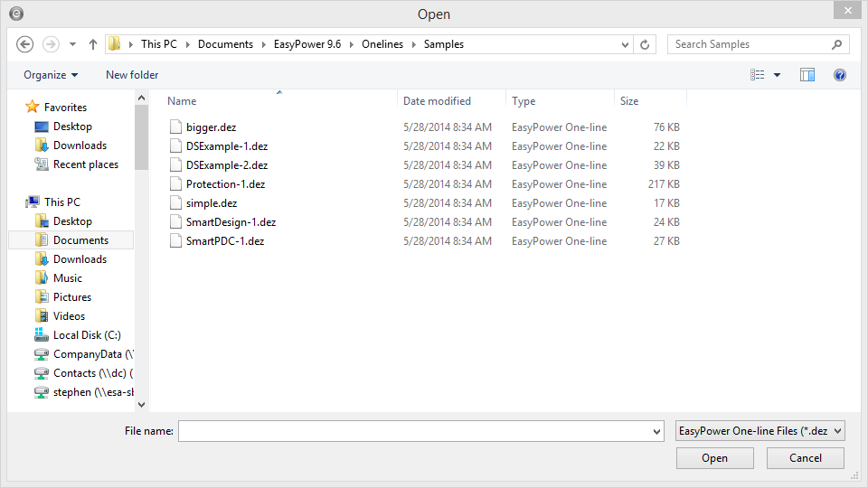Jump to EasyPower 9.6 breadcrumb
This screenshot has width=868, height=488.
click(x=307, y=44)
